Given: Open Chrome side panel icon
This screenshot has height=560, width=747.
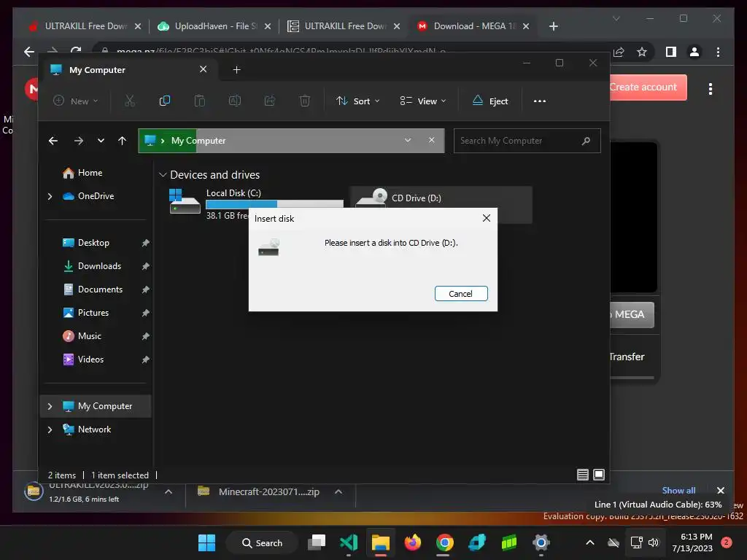Looking at the screenshot, I should click(x=671, y=52).
